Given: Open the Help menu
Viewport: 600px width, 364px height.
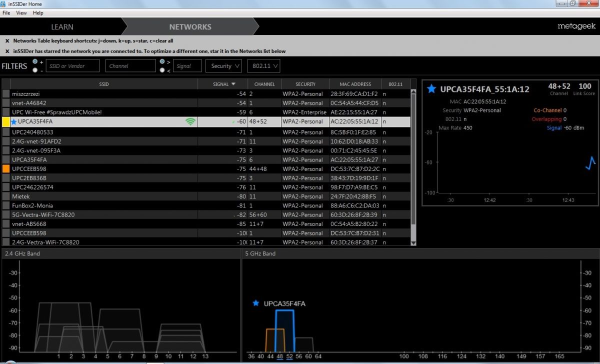Looking at the screenshot, I should pos(38,12).
